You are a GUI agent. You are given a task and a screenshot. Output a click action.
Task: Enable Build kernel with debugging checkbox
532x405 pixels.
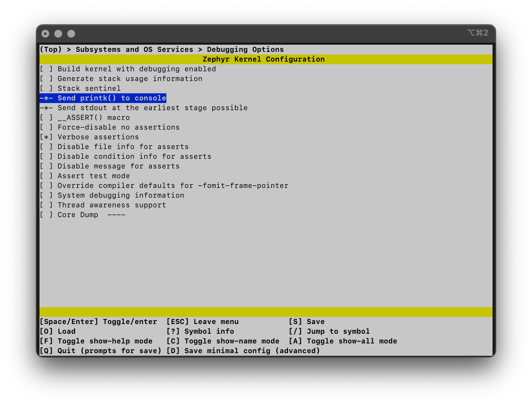pyautogui.click(x=46, y=69)
